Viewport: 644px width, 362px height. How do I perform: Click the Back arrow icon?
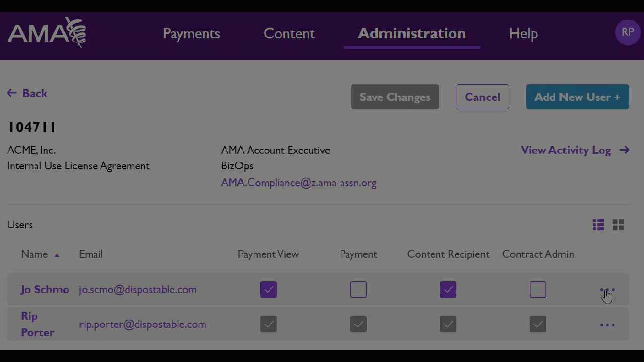[x=12, y=93]
